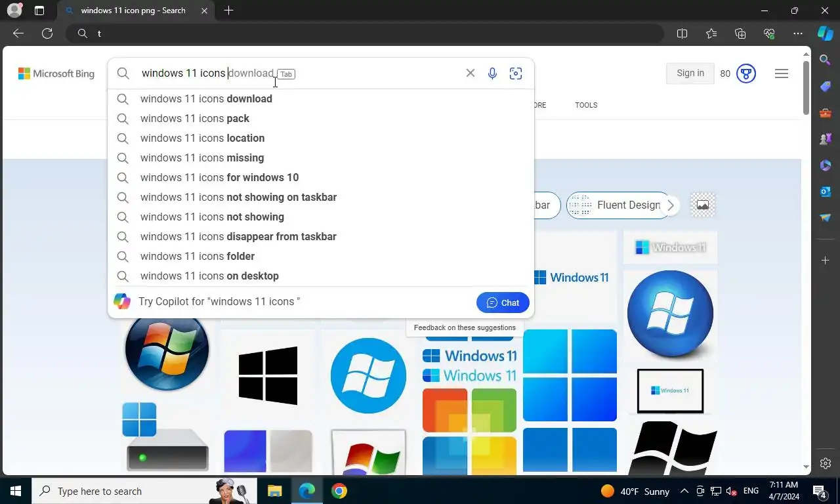Screen dimensions: 840x504
Task: Click Sign in button on Bing
Action: [690, 73]
